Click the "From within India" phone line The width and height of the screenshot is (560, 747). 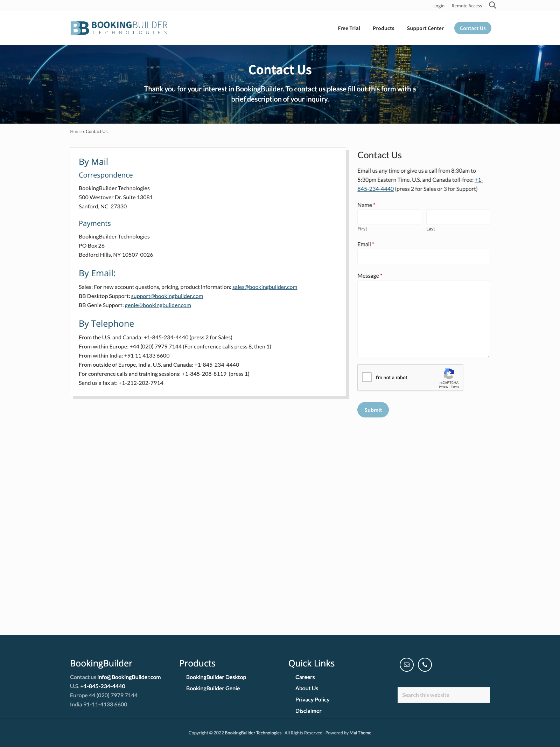124,355
